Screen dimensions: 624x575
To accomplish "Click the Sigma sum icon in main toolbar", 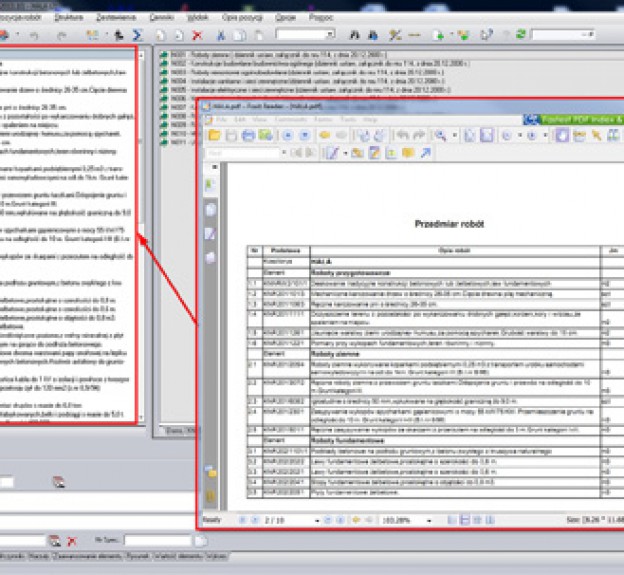I will [137, 35].
